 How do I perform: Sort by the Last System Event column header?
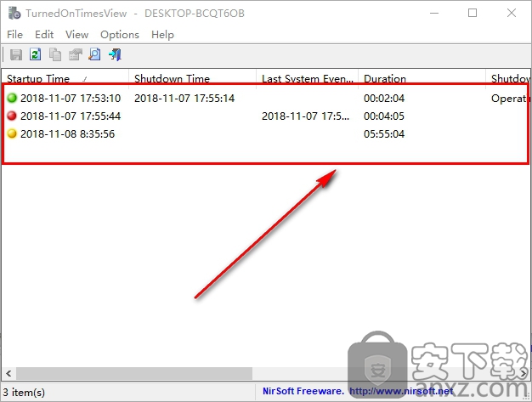308,79
